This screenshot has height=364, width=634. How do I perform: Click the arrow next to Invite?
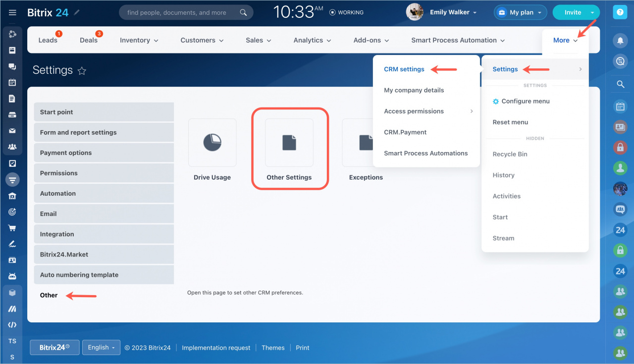pos(592,12)
